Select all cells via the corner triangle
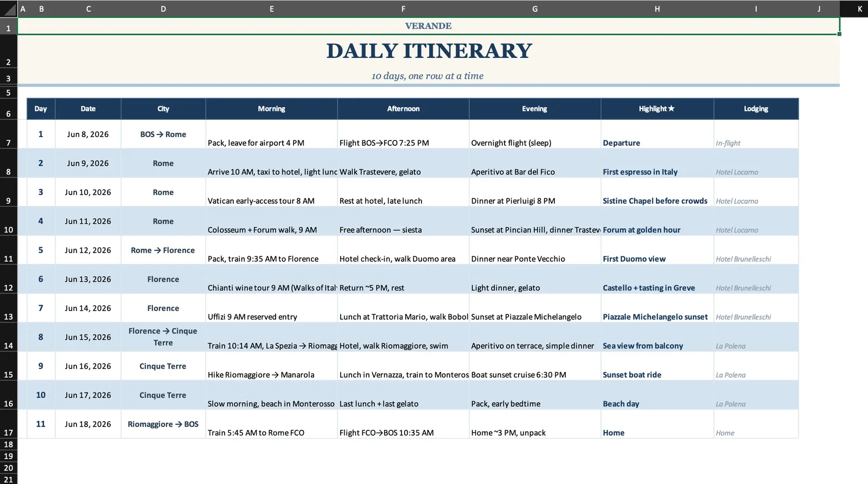This screenshot has width=868, height=484. point(9,9)
